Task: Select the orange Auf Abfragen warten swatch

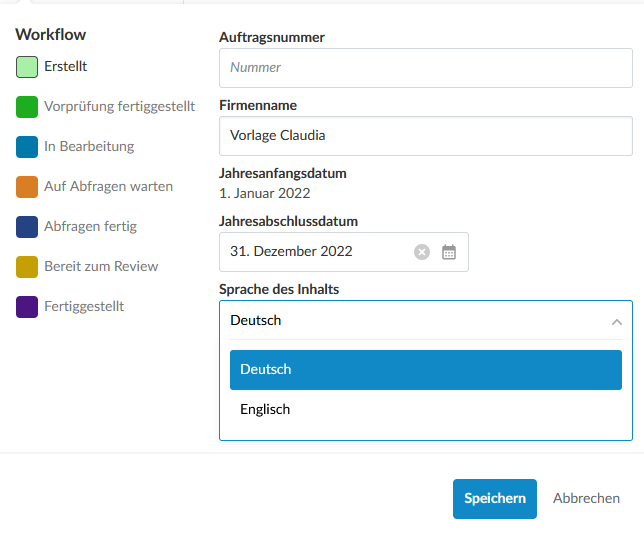Action: (27, 187)
